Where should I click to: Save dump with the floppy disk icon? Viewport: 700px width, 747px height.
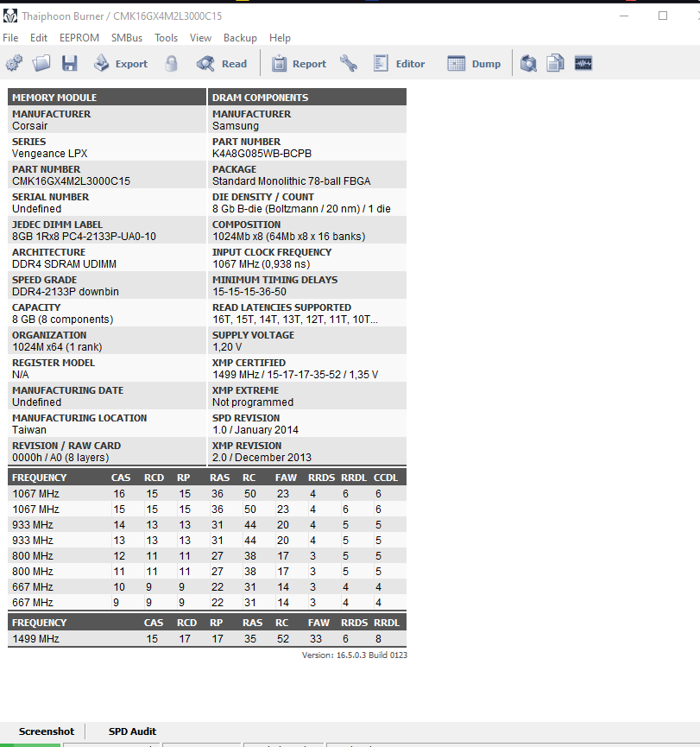pyautogui.click(x=70, y=63)
